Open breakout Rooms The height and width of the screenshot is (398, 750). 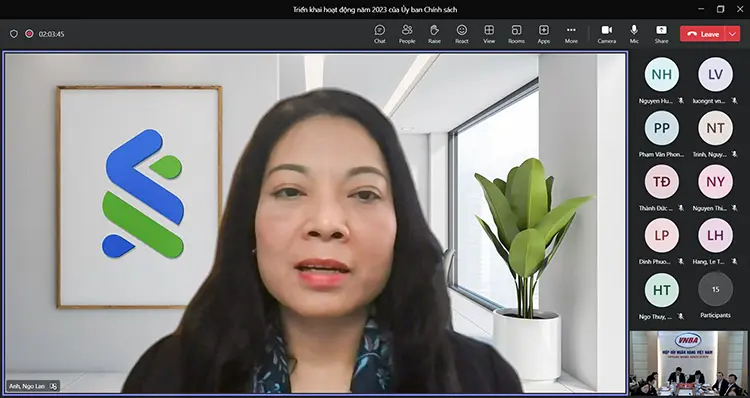pyautogui.click(x=516, y=34)
